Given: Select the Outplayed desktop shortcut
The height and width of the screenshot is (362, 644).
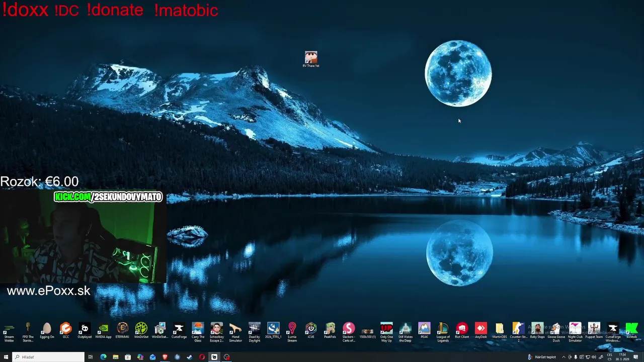Looking at the screenshot, I should 85,330.
